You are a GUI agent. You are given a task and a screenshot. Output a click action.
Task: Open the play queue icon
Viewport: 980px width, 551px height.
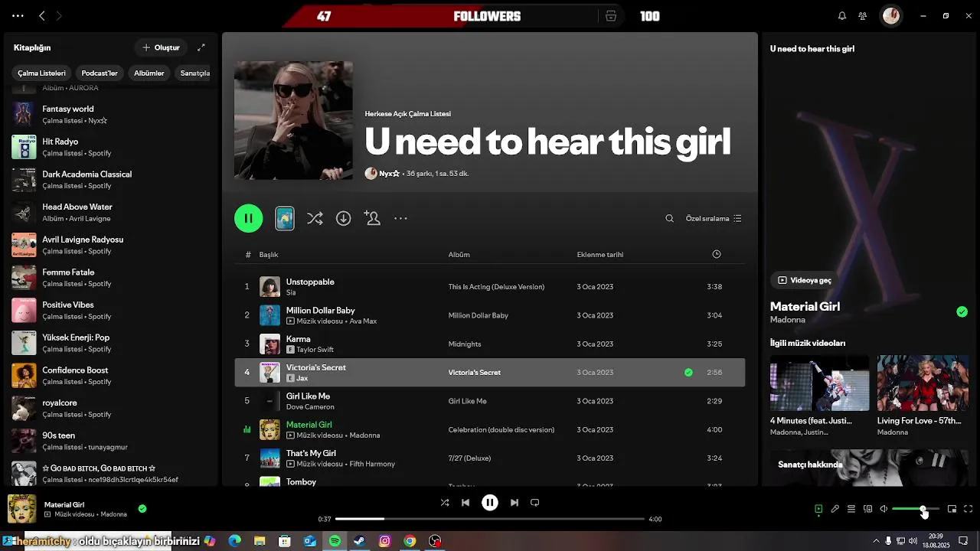851,509
